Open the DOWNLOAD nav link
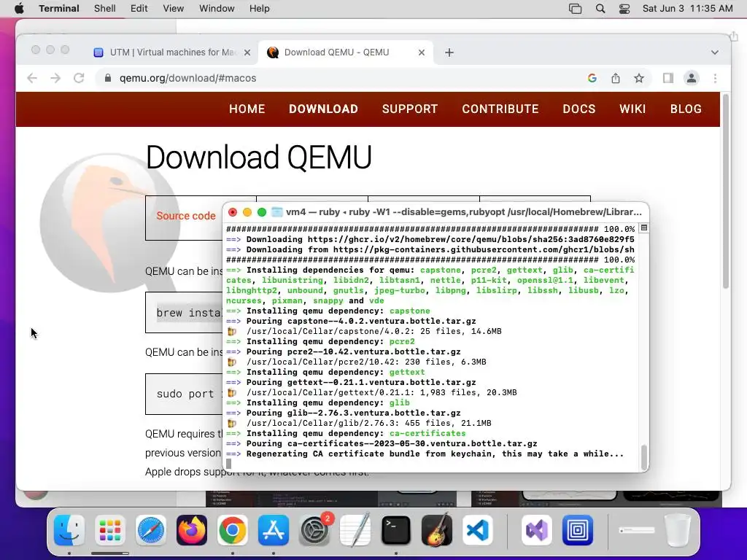Image resolution: width=747 pixels, height=560 pixels. 323,109
